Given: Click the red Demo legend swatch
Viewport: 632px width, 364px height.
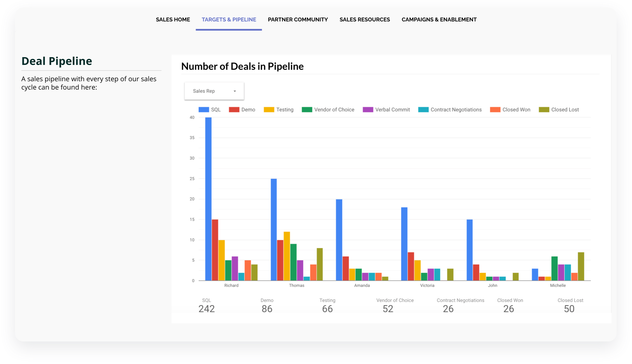Looking at the screenshot, I should point(234,110).
